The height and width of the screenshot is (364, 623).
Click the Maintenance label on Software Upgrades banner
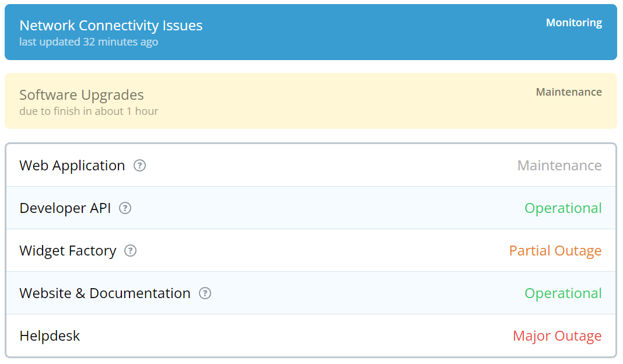pyautogui.click(x=569, y=92)
